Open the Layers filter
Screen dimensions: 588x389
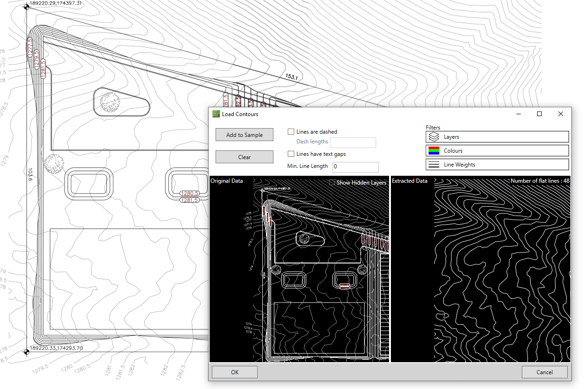pyautogui.click(x=497, y=136)
